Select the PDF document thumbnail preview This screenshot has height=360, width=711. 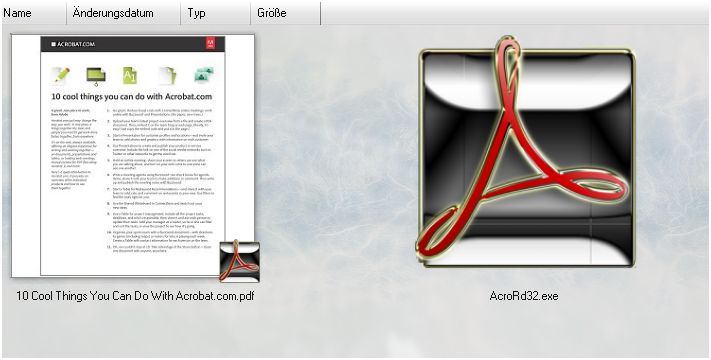pos(133,156)
